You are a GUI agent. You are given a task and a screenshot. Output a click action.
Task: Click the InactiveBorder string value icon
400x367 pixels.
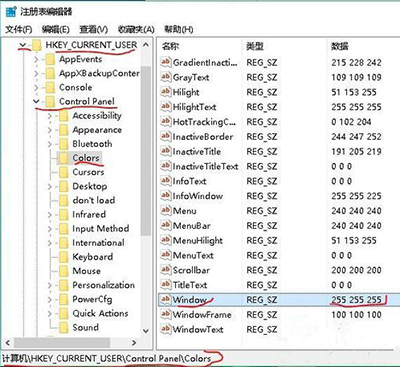(x=166, y=136)
